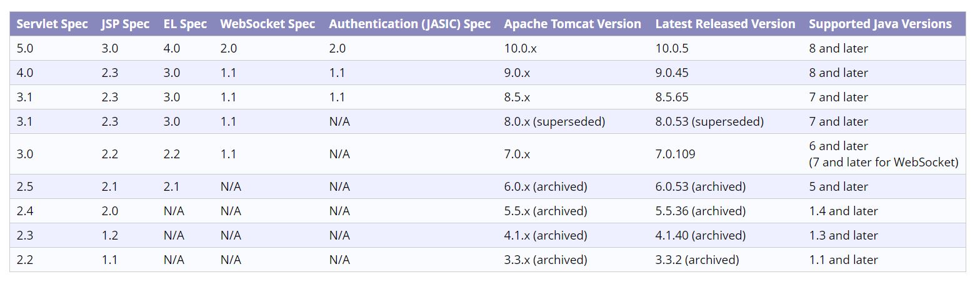The height and width of the screenshot is (284, 980).
Task: Select the 4.1.x (archived) version cell
Action: coord(546,235)
